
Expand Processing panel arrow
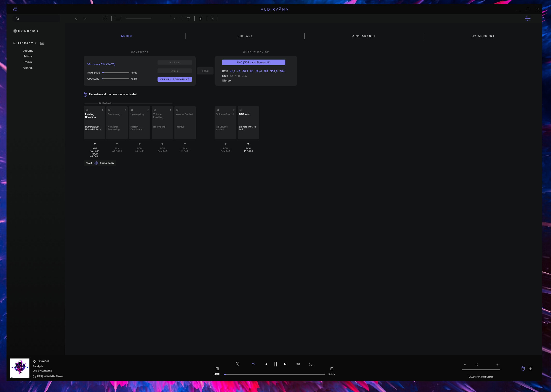click(x=126, y=110)
